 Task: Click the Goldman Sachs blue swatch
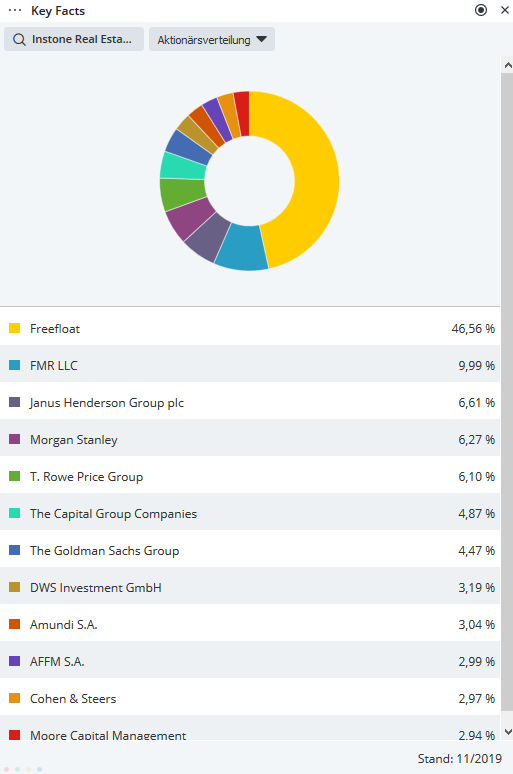pos(14,550)
